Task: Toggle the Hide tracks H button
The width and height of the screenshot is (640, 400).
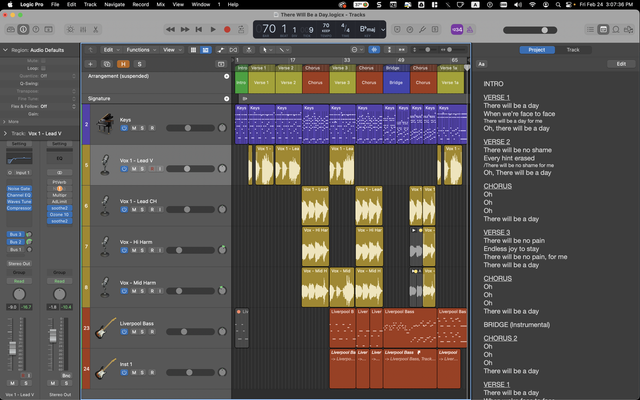Action: tap(123, 64)
